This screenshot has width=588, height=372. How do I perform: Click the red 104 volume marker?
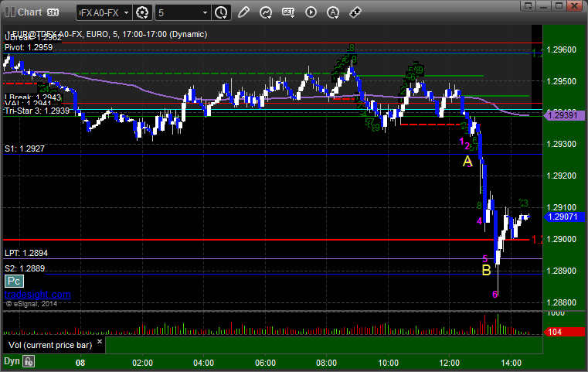[564, 332]
